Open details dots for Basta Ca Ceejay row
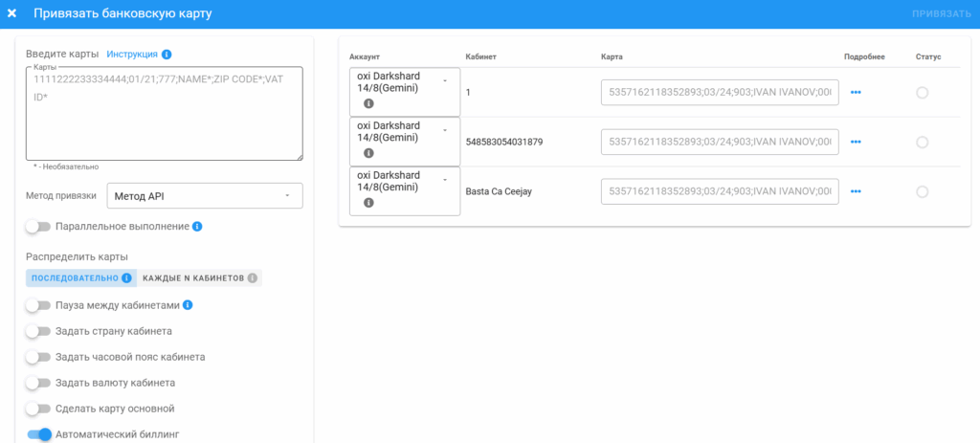This screenshot has width=980, height=443. point(856,191)
